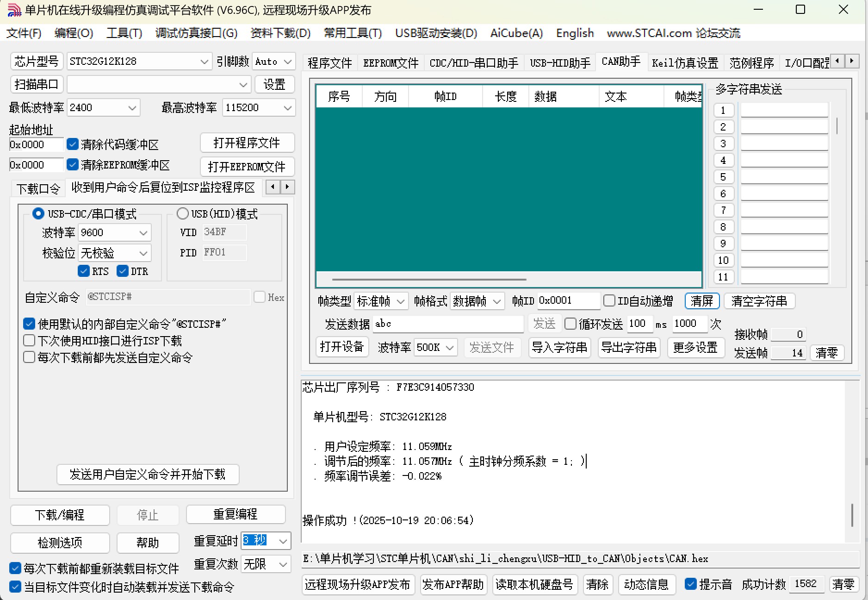The image size is (868, 600).
Task: Click the 下载/编程 download button
Action: click(59, 515)
